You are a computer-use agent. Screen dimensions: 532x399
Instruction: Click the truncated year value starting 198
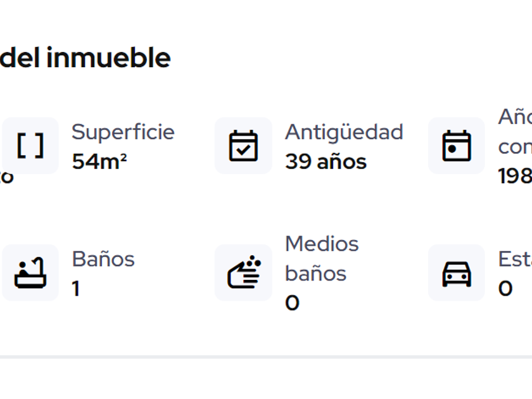point(514,176)
